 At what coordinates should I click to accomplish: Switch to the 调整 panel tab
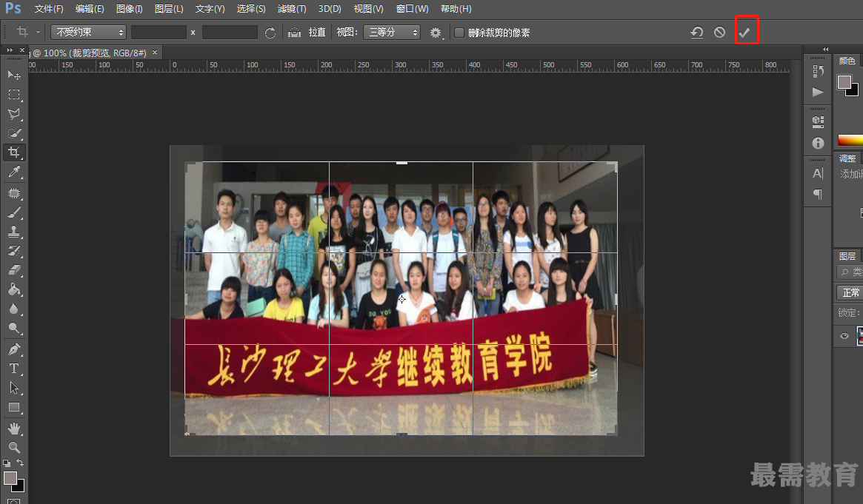pos(847,158)
